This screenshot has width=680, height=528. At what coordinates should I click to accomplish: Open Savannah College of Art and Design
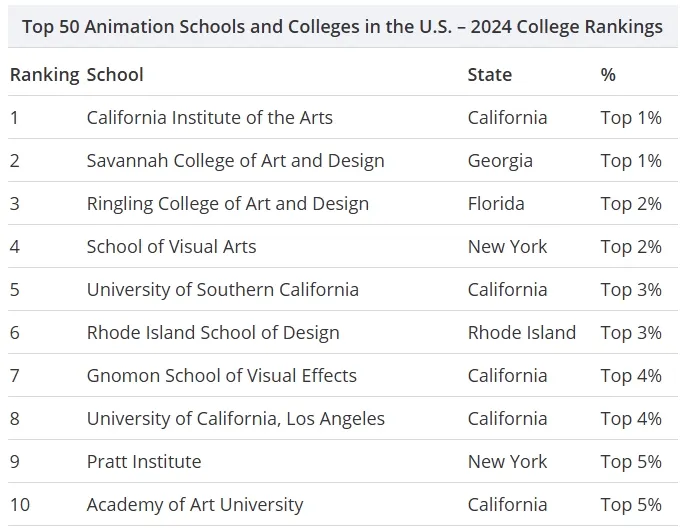click(x=235, y=161)
